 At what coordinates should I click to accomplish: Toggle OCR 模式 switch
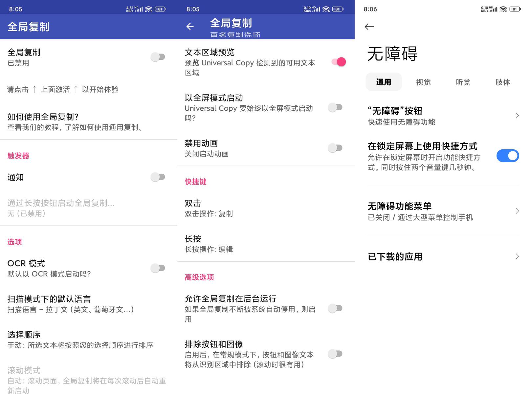(x=158, y=268)
